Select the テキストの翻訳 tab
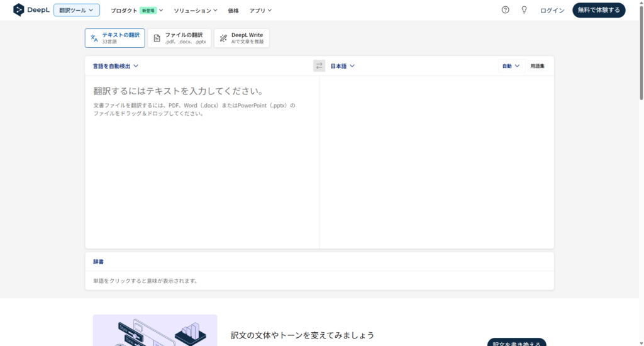This screenshot has height=346, width=644. pos(115,38)
